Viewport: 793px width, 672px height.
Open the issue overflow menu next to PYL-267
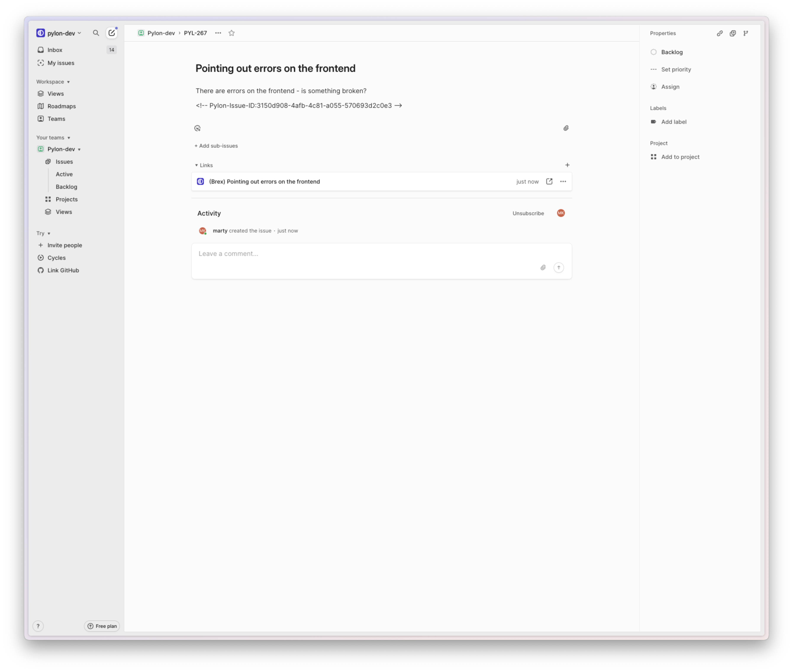pyautogui.click(x=218, y=33)
